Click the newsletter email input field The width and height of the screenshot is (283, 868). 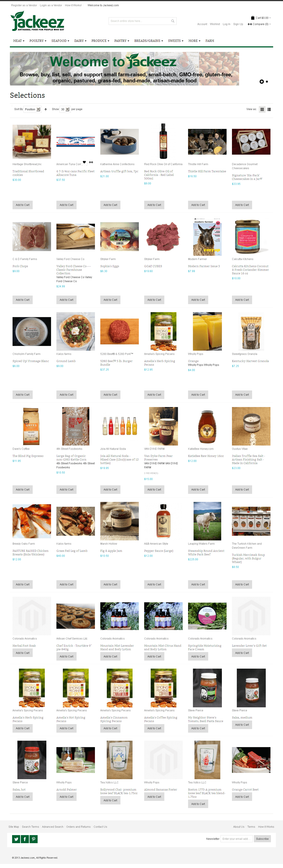236,839
